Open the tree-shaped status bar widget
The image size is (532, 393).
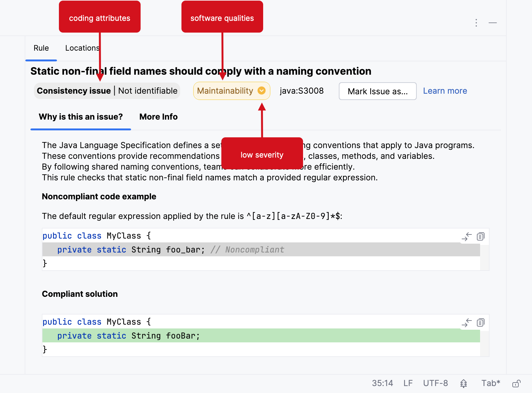(464, 384)
